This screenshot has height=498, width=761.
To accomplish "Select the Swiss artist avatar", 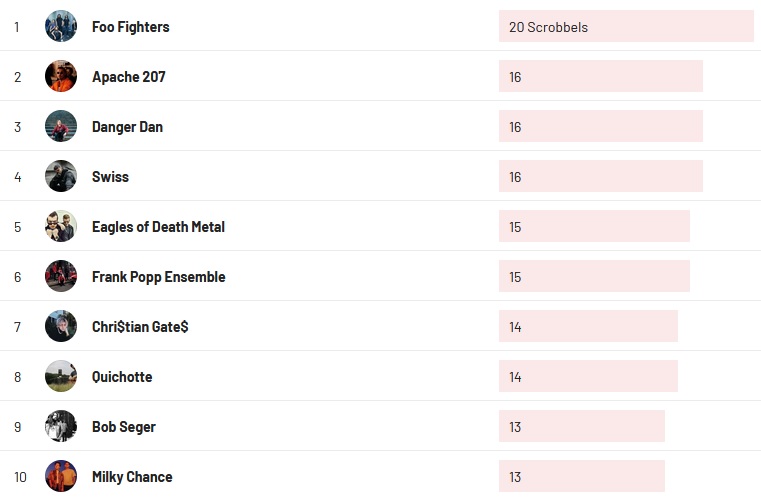I will click(x=61, y=177).
